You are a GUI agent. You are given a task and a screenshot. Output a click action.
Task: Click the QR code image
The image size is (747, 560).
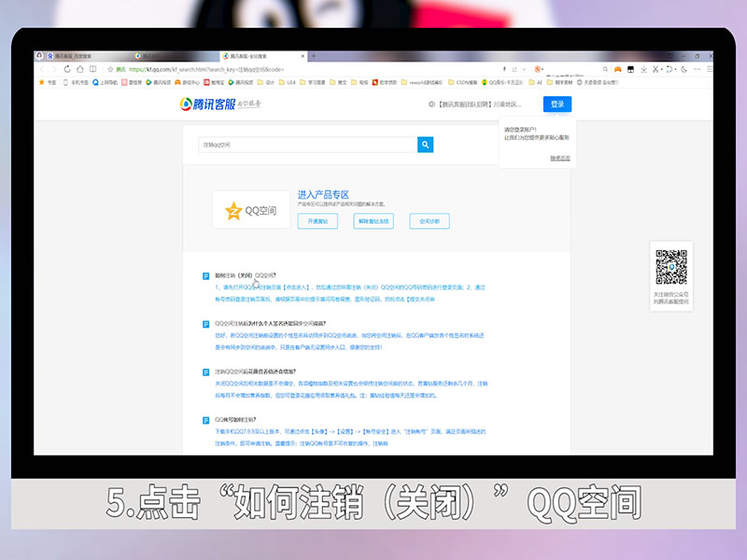click(x=670, y=267)
